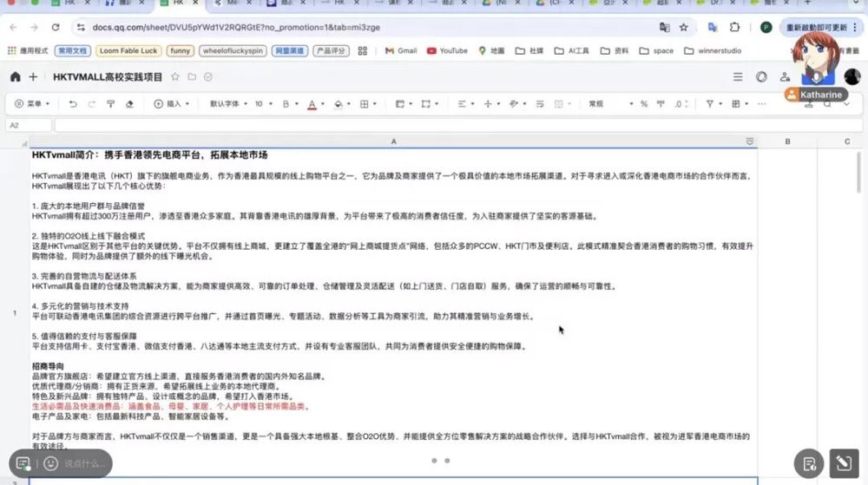Collapse the toolbar with chevron
Viewport: 868px width, 485px height.
846,104
